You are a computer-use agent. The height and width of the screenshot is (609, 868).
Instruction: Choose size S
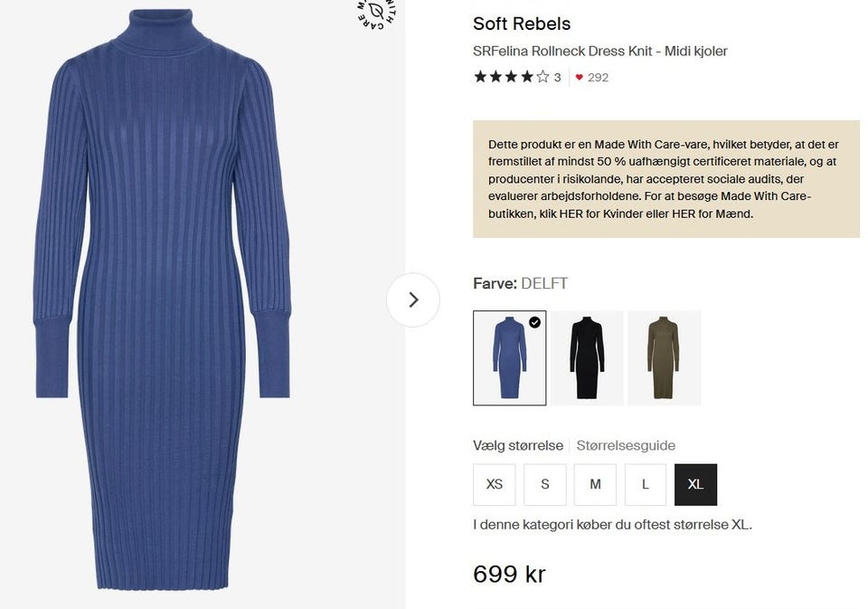click(x=545, y=484)
